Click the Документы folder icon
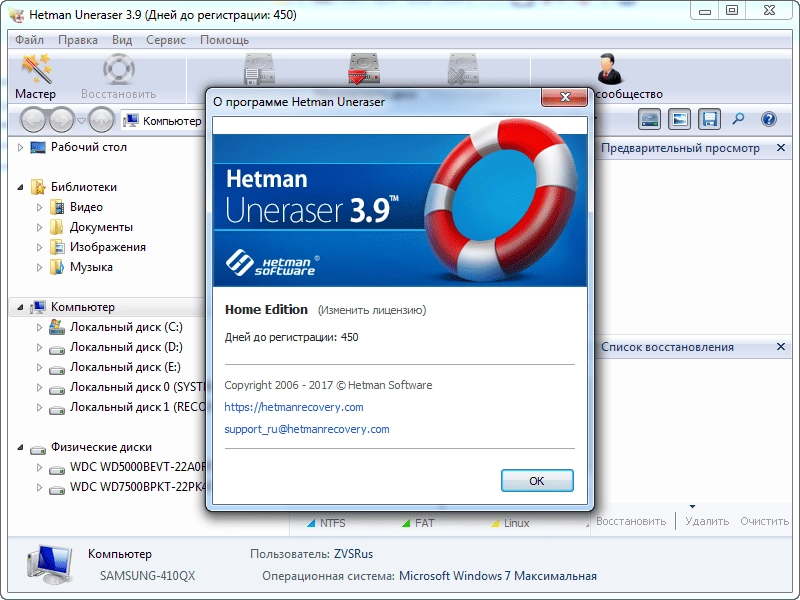The image size is (800, 600). tap(57, 227)
